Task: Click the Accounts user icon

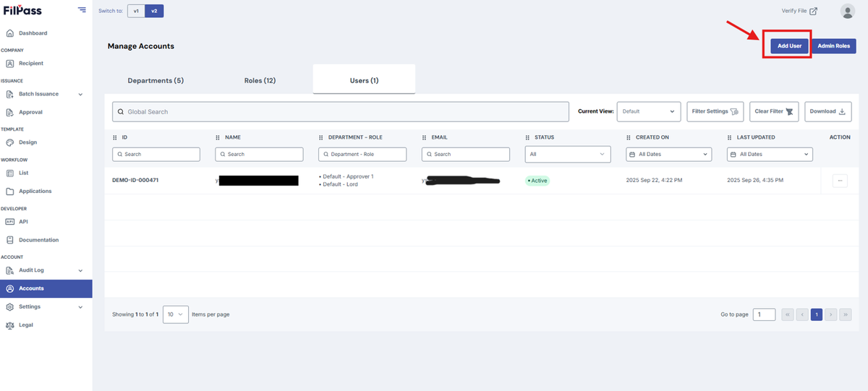Action: [10, 288]
